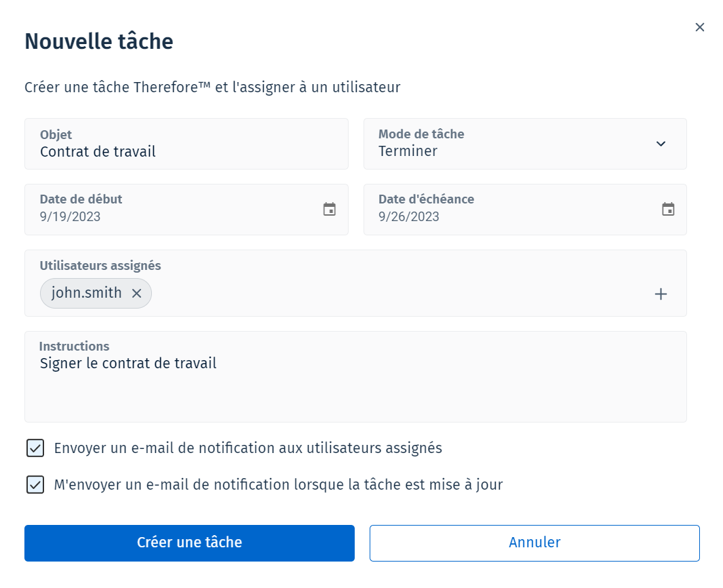Screen dimensions: 723x588
Task: Close the Nouvelle tâche dialog with the X icon
Action: (700, 27)
